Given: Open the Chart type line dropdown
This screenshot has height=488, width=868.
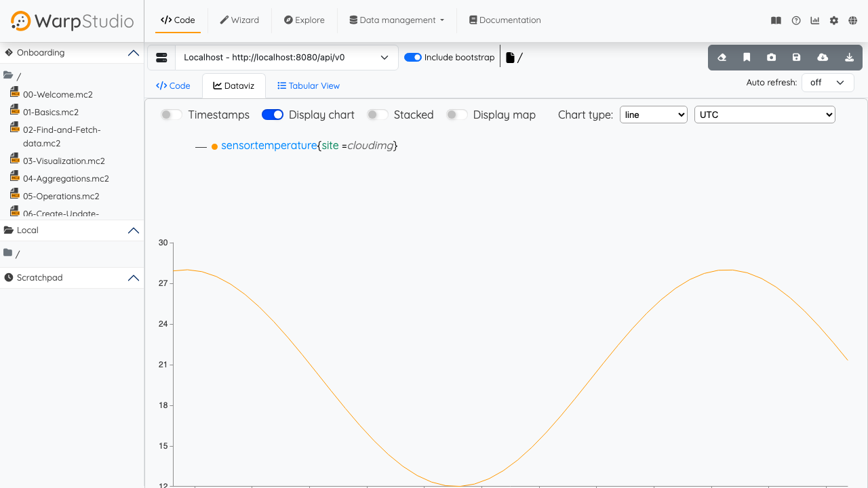Looking at the screenshot, I should click(x=654, y=115).
